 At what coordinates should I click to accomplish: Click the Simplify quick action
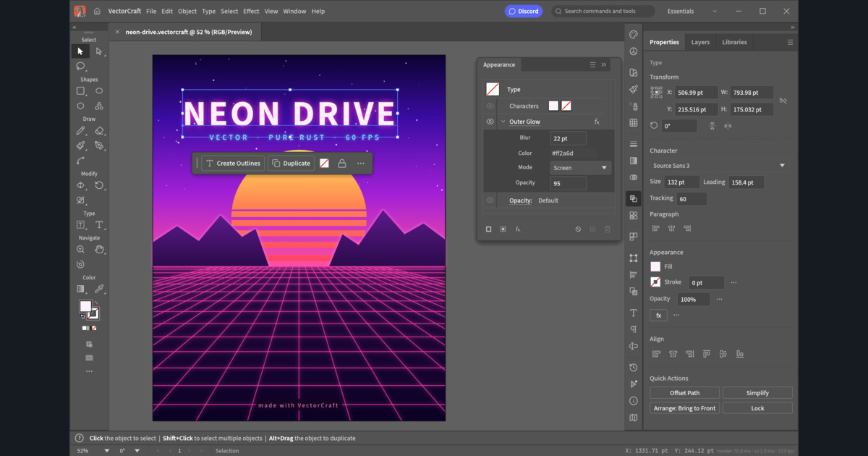pyautogui.click(x=757, y=393)
